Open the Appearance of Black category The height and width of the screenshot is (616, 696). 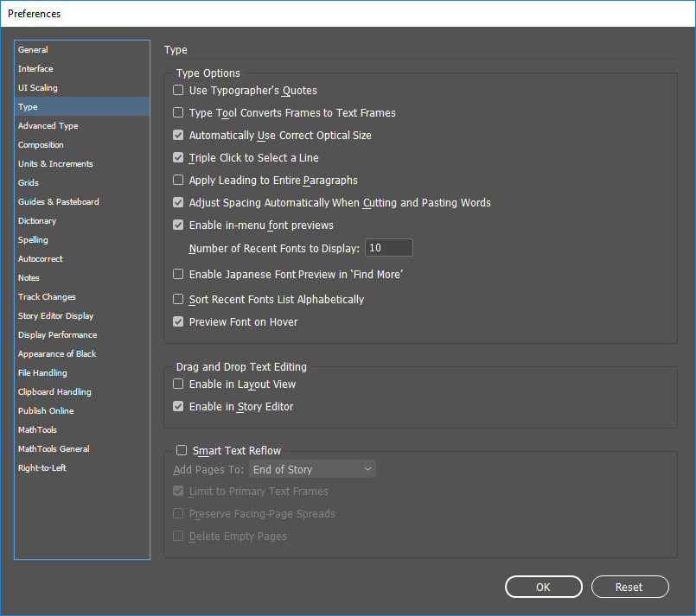(57, 354)
